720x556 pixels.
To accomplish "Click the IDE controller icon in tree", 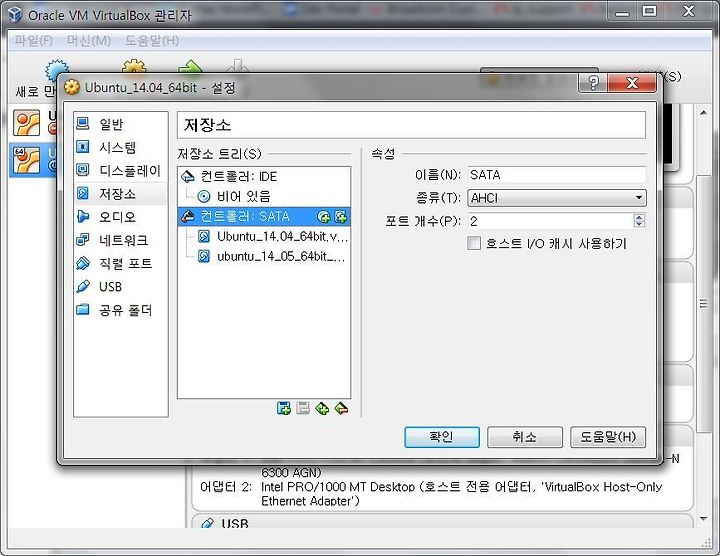I will tap(188, 176).
